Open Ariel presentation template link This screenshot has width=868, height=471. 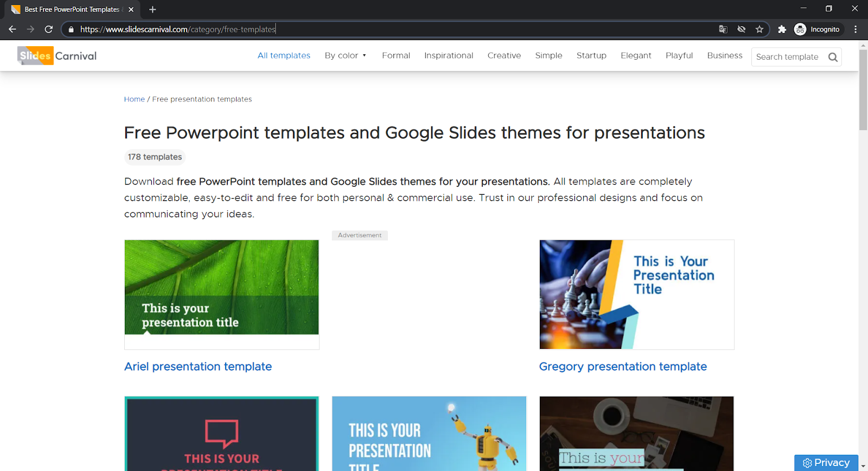point(198,366)
